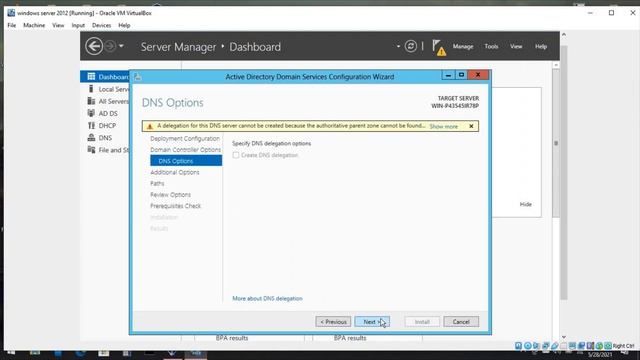Open the notifications flag with warning
The image size is (640, 360).
tap(439, 47)
